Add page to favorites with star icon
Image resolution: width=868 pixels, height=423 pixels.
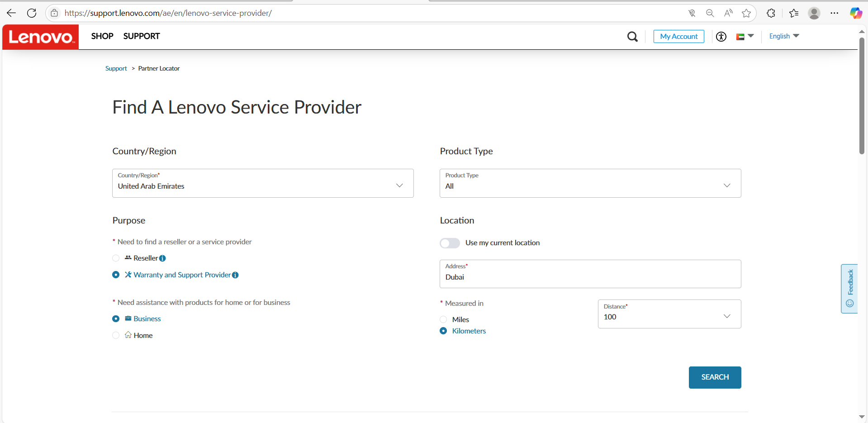tap(746, 13)
